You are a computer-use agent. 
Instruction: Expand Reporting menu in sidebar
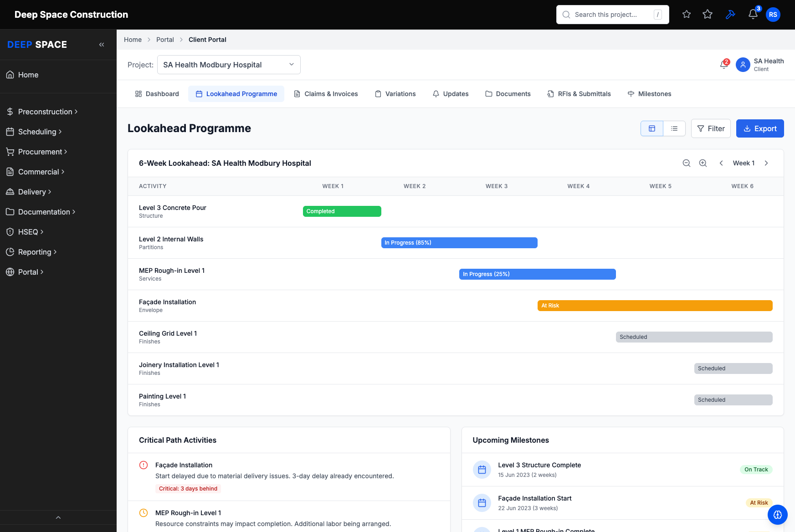coord(31,252)
